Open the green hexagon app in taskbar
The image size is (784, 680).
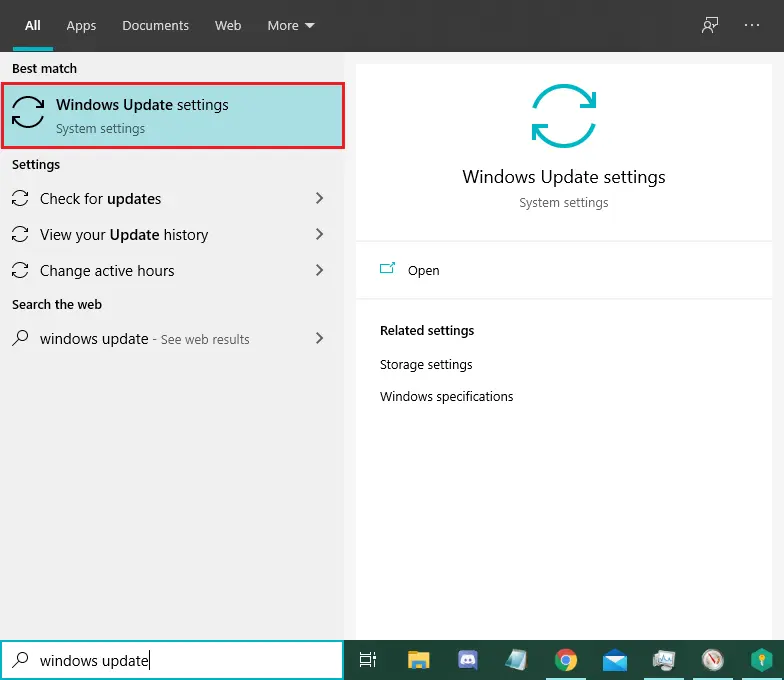pos(762,660)
